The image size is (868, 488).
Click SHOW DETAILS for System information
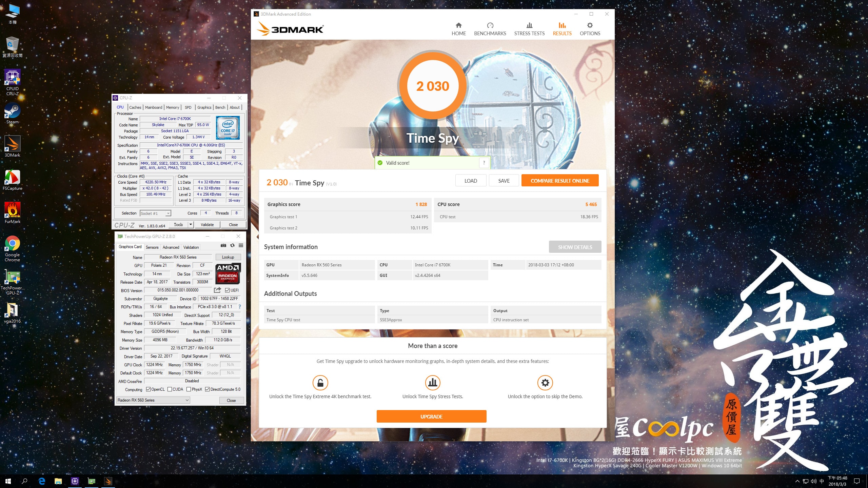(575, 247)
